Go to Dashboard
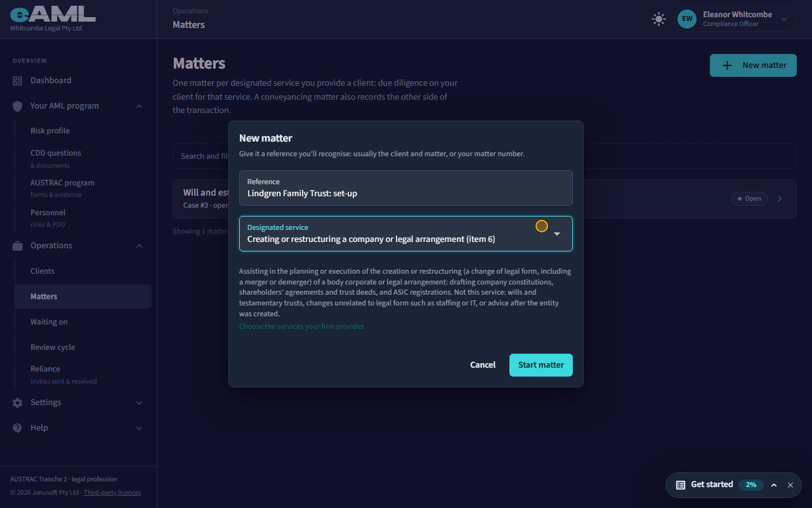The image size is (812, 508). (x=78, y=81)
